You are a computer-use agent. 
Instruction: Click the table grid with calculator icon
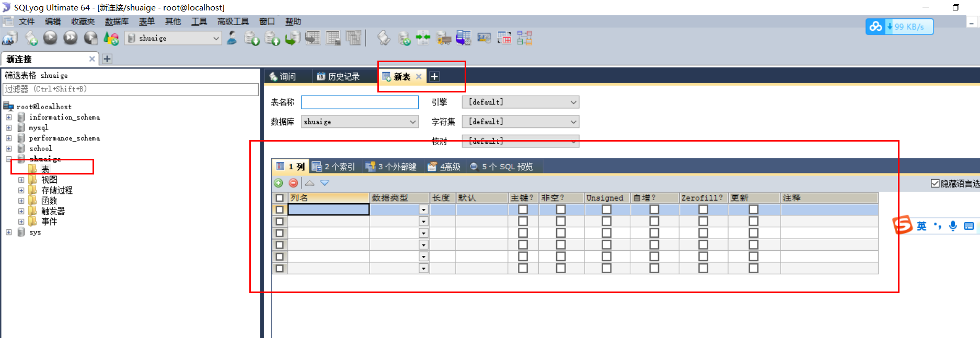tap(333, 38)
